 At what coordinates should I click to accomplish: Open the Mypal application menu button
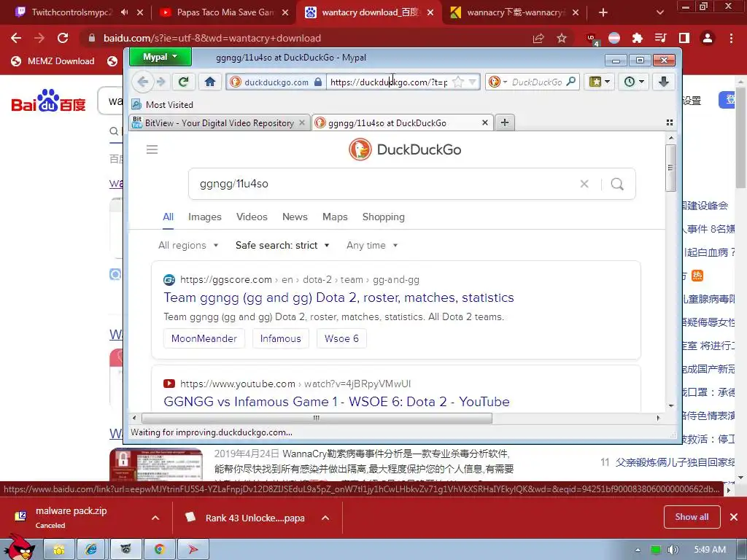(x=160, y=57)
